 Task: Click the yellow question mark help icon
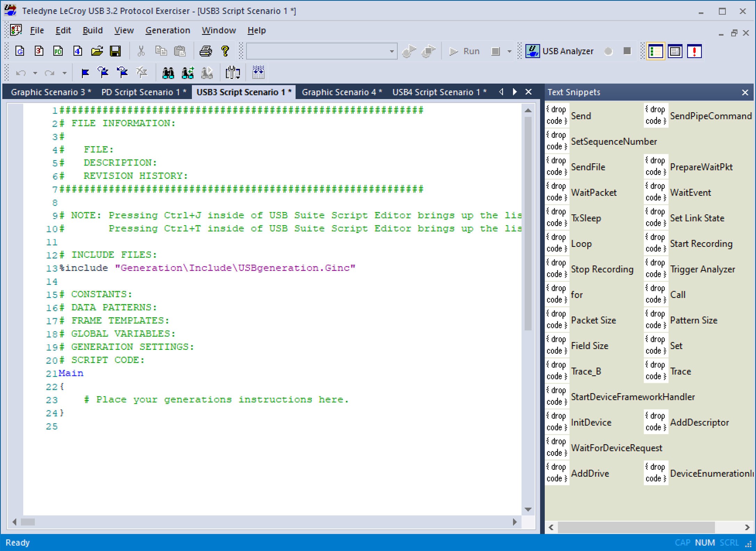(x=225, y=51)
